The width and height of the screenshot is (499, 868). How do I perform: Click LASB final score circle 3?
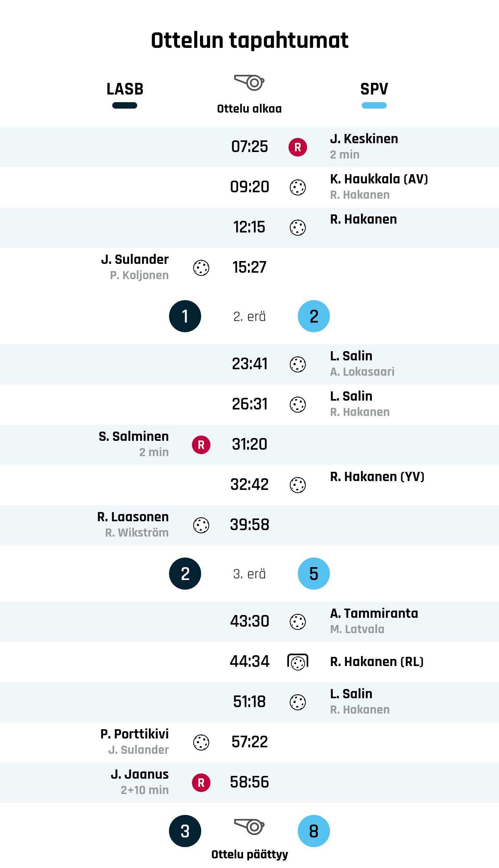coord(185,831)
